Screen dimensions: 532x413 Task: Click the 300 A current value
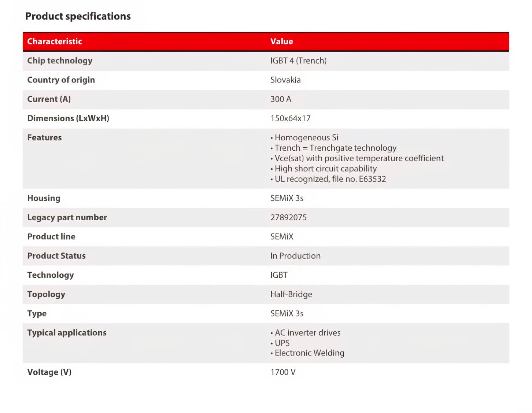(x=281, y=99)
